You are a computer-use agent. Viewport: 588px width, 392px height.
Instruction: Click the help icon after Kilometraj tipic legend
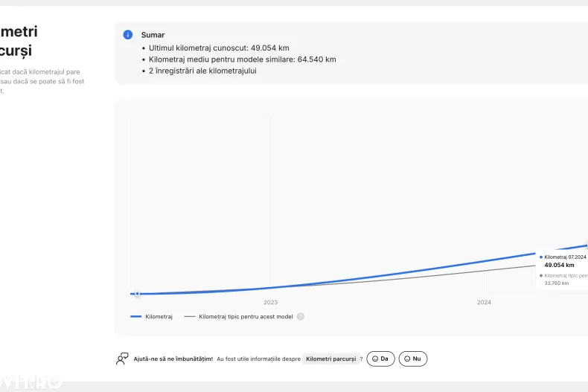point(301,316)
